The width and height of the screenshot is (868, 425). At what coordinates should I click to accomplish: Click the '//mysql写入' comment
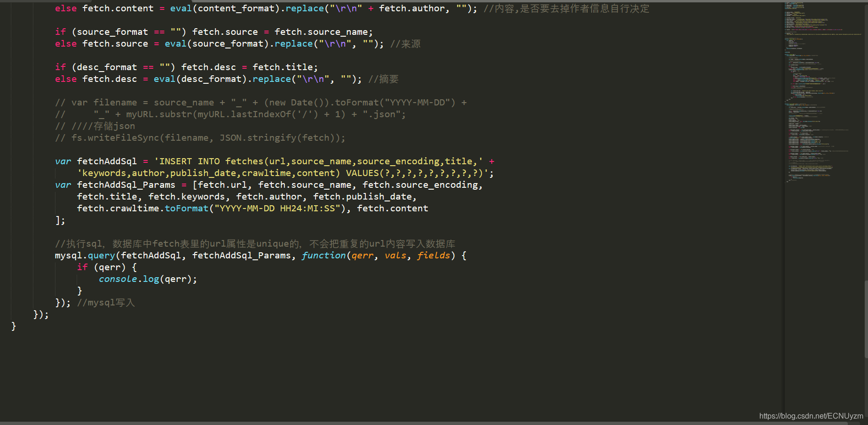click(x=106, y=303)
